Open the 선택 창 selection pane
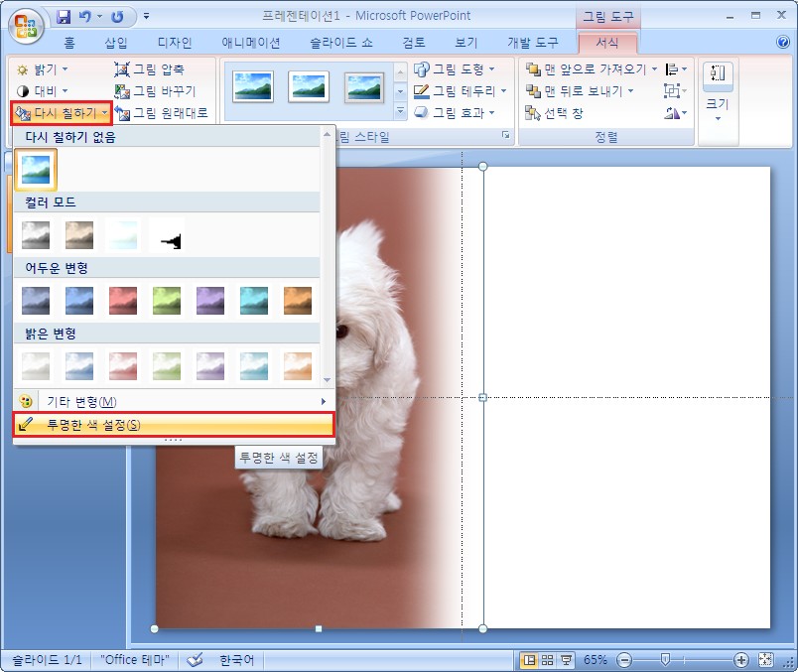Screen dimensions: 798x672 coord(554,113)
